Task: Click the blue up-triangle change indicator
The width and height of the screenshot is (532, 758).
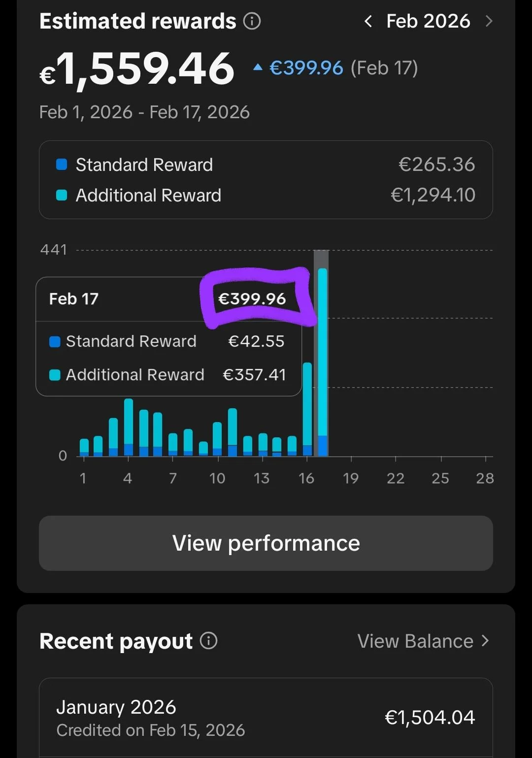Action: click(258, 67)
